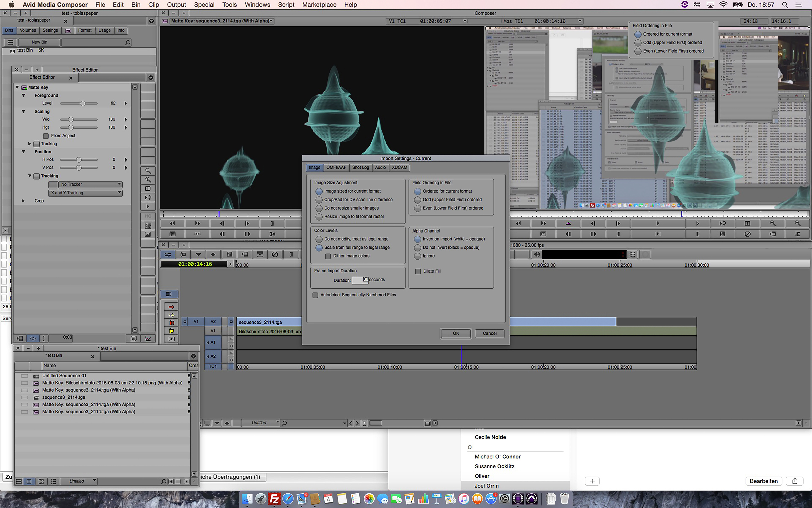Click Cancel in Import Settings dialog
The height and width of the screenshot is (508, 812).
489,333
